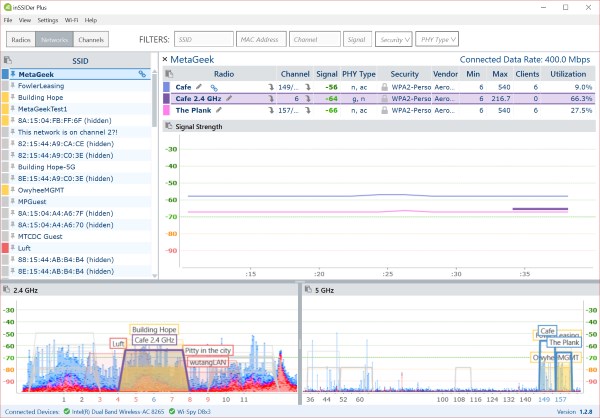Open the Wi-Fi menu
This screenshot has height=418, width=600.
tap(70, 19)
